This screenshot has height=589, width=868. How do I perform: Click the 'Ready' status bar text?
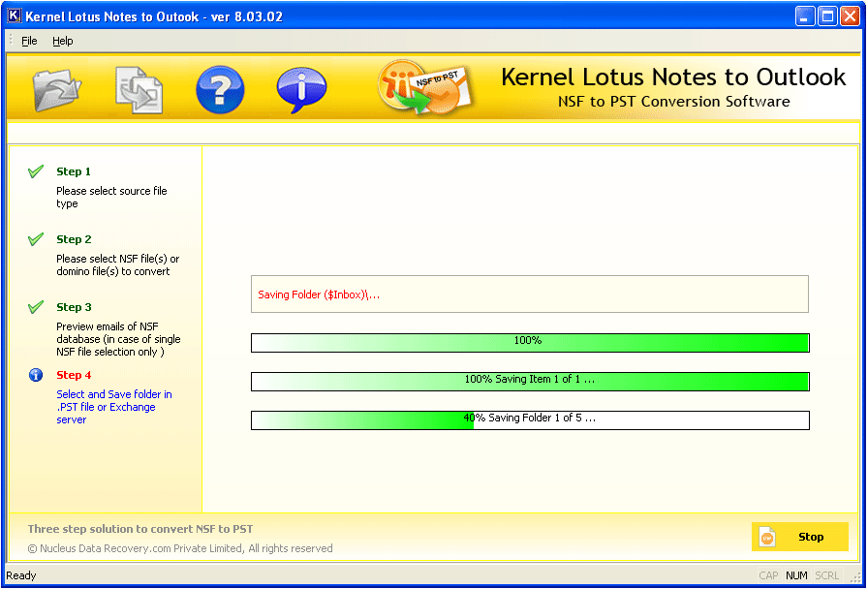coord(21,575)
